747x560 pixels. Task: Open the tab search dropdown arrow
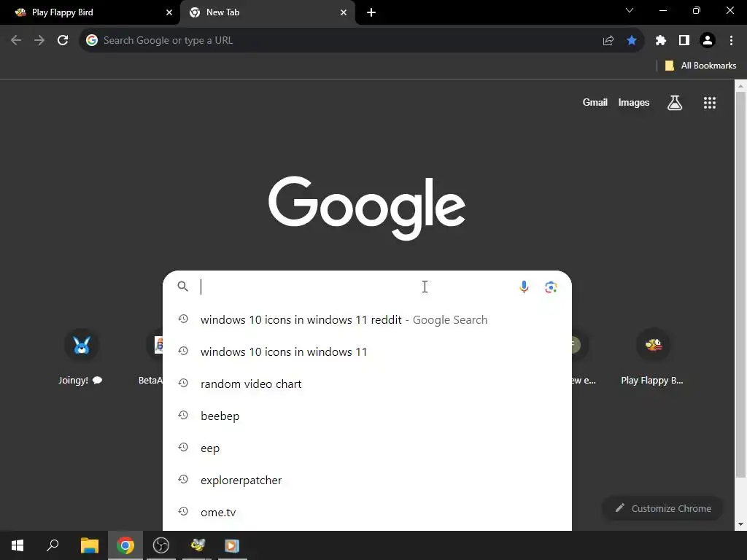[x=630, y=10]
